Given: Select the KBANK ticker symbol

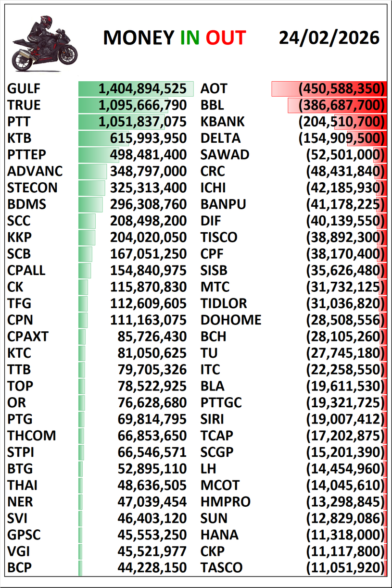Looking at the screenshot, I should coord(222,122).
